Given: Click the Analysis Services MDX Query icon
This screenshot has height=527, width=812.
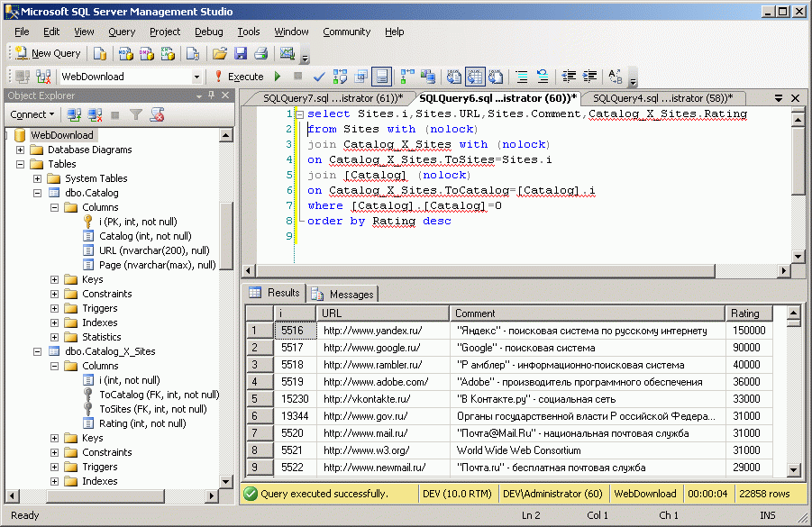Looking at the screenshot, I should (125, 53).
